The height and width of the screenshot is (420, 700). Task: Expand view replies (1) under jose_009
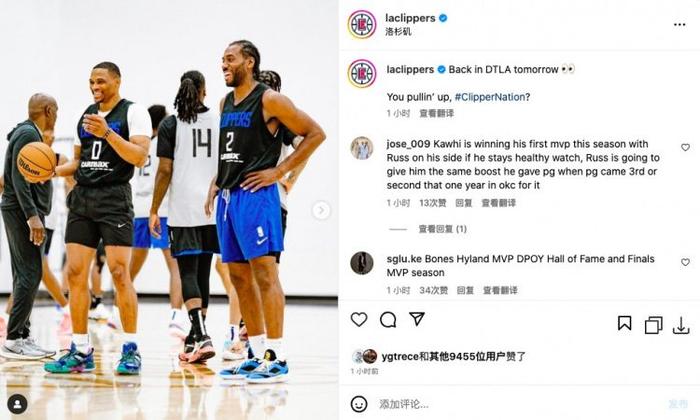[x=442, y=229]
